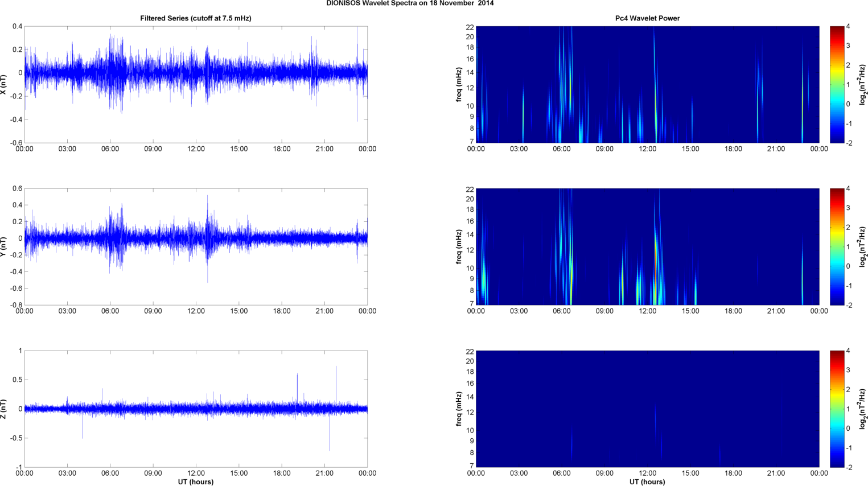Image resolution: width=868 pixels, height=486 pixels.
Task: Click the '-0.6' tick on X (nT) axis
Action: 16,143
